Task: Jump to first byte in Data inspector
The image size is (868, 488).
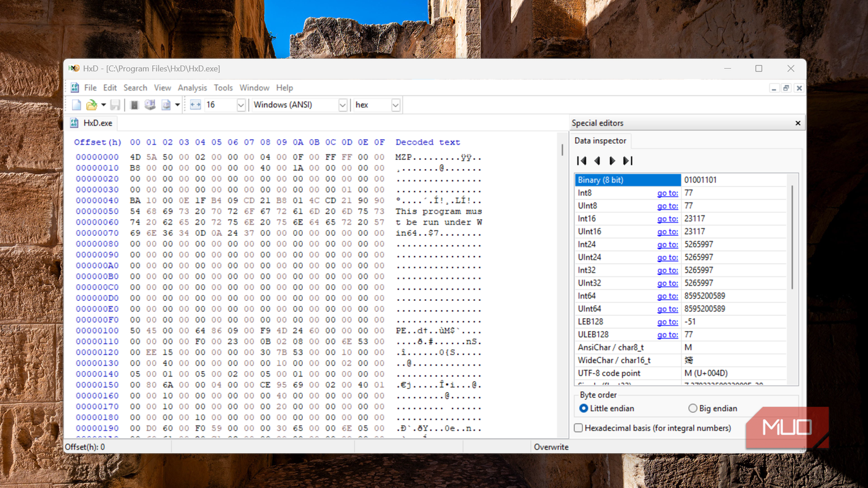Action: [x=582, y=161]
